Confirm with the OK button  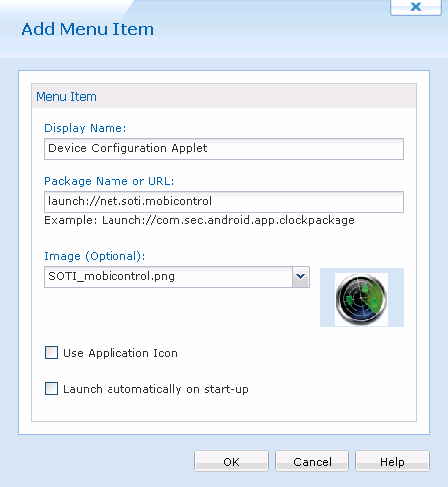coord(231,461)
